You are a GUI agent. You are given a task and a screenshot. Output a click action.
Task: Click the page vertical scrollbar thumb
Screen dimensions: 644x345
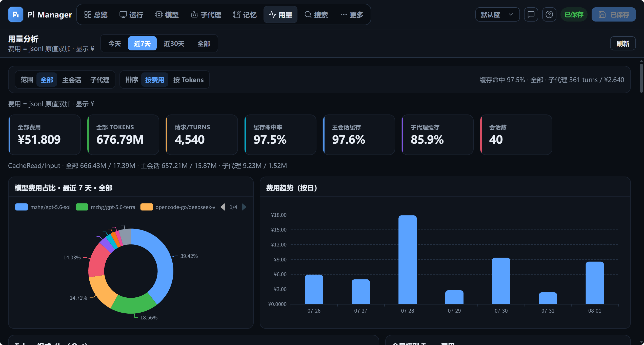pos(641,78)
